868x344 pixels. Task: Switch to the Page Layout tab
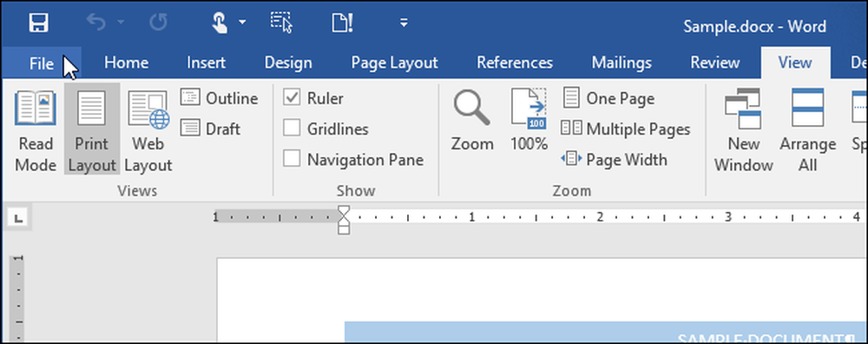point(395,63)
